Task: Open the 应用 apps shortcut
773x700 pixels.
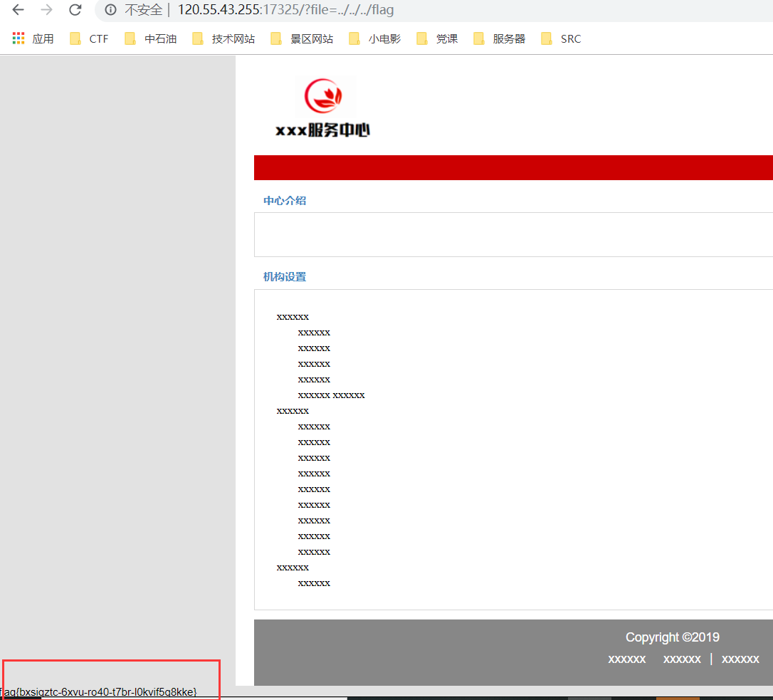Action: point(33,38)
